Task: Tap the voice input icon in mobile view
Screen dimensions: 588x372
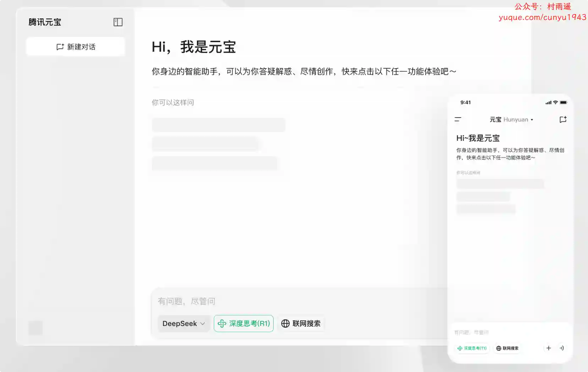Action: click(562, 348)
